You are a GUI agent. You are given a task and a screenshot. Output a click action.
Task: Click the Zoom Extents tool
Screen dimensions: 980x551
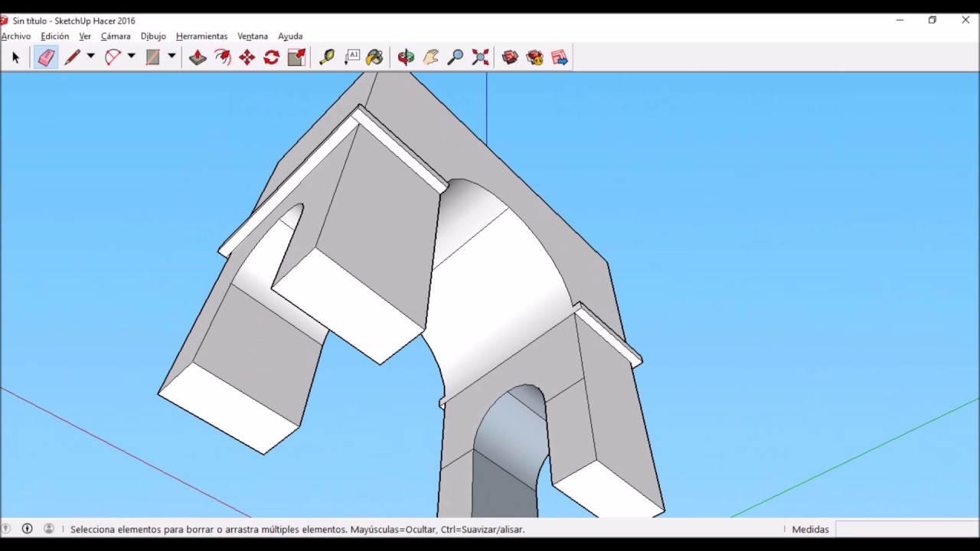click(x=480, y=57)
